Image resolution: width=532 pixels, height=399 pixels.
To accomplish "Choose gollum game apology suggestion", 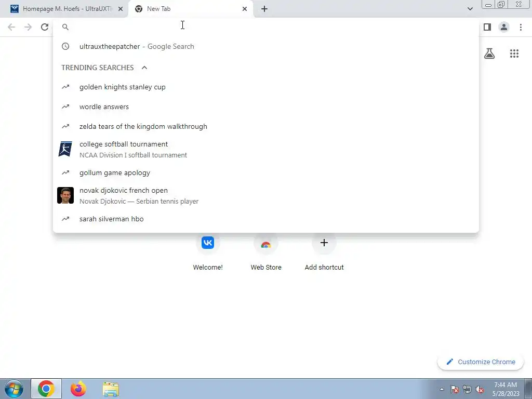I will pyautogui.click(x=265, y=172).
